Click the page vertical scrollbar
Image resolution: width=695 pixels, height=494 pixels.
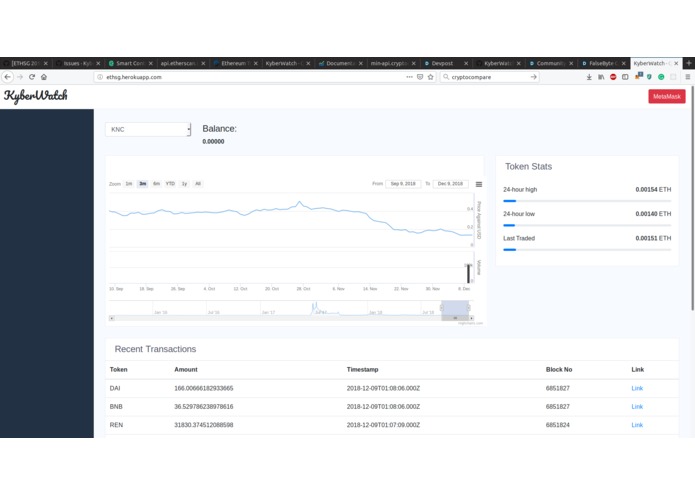tap(692, 198)
